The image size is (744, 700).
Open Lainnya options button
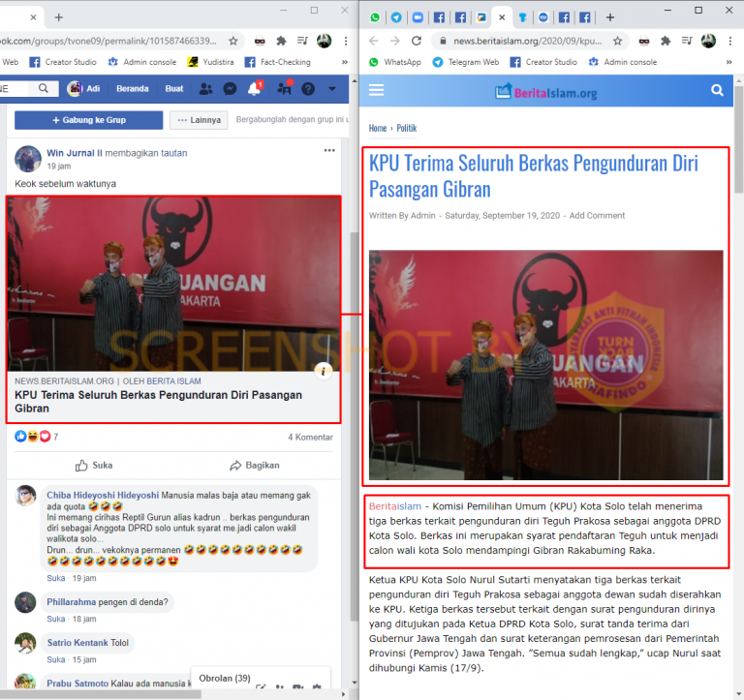[x=200, y=120]
